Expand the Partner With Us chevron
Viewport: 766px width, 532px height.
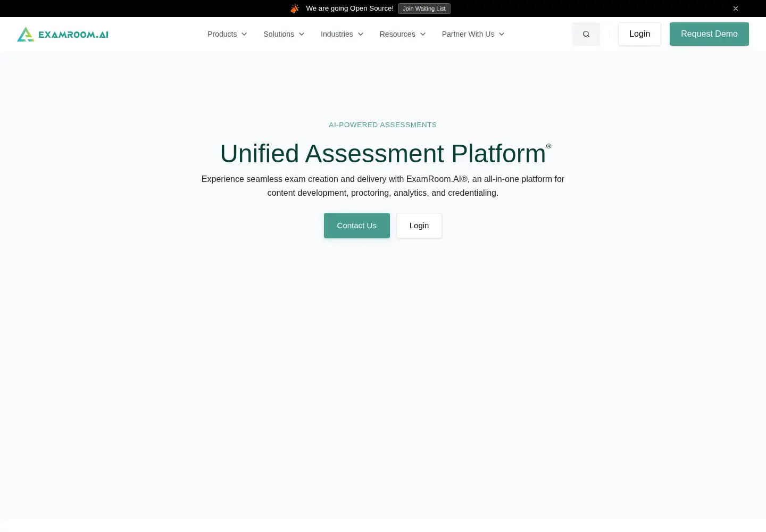[x=502, y=34]
